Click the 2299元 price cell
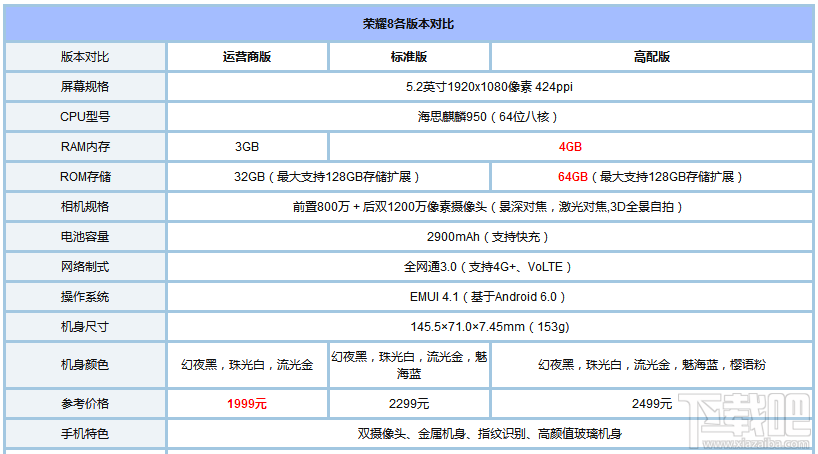818x454 pixels. pyautogui.click(x=409, y=404)
